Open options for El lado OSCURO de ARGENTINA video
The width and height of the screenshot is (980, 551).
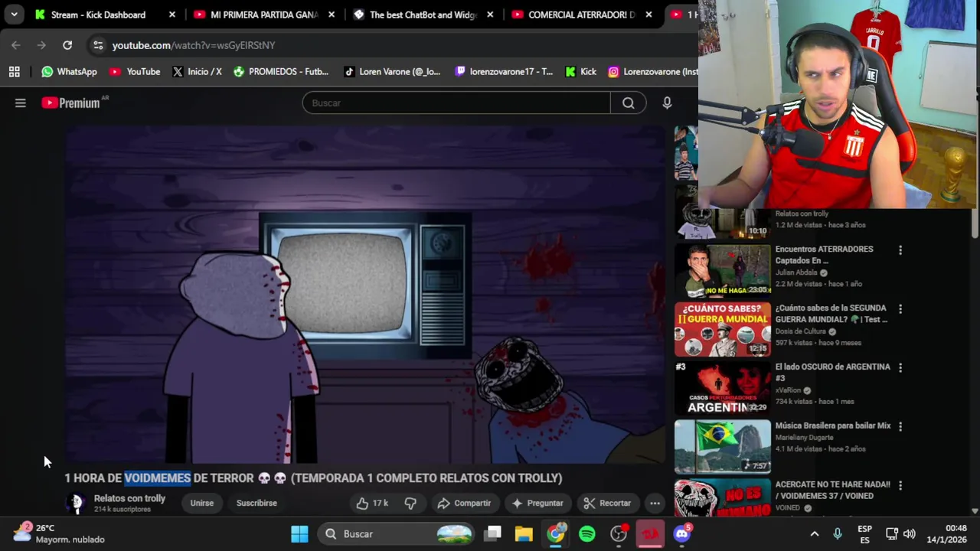pyautogui.click(x=900, y=368)
